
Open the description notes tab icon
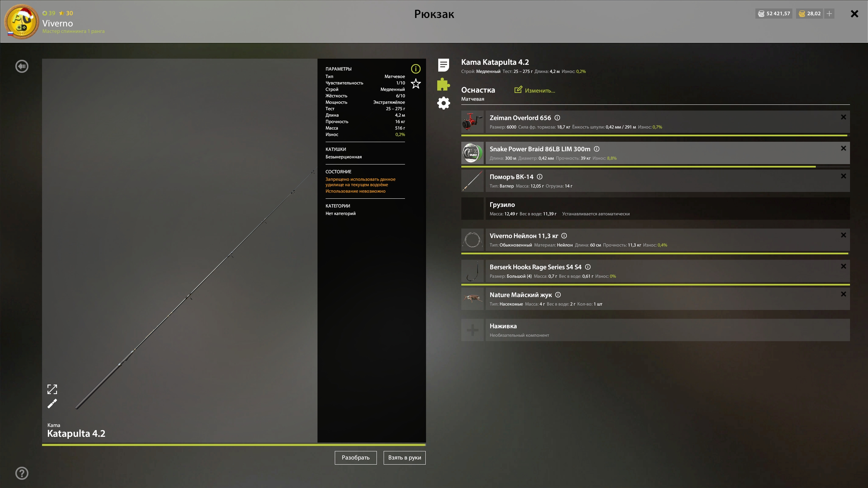pyautogui.click(x=443, y=65)
